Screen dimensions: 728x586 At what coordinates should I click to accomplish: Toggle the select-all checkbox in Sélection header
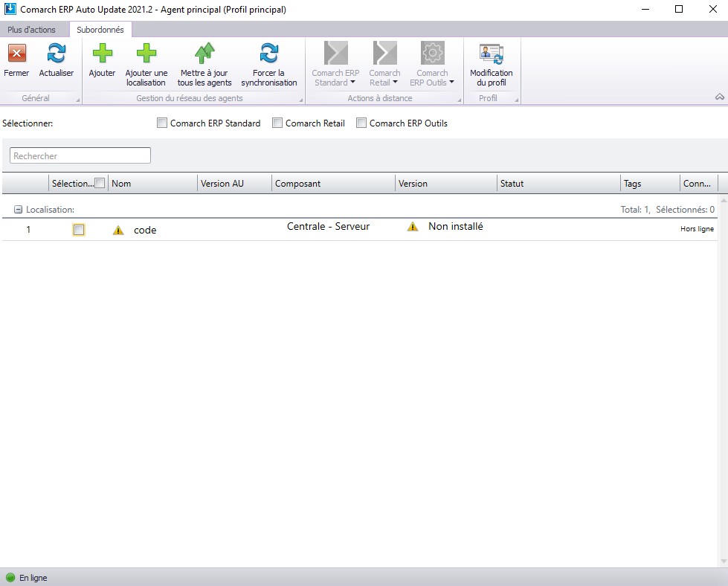tap(100, 183)
